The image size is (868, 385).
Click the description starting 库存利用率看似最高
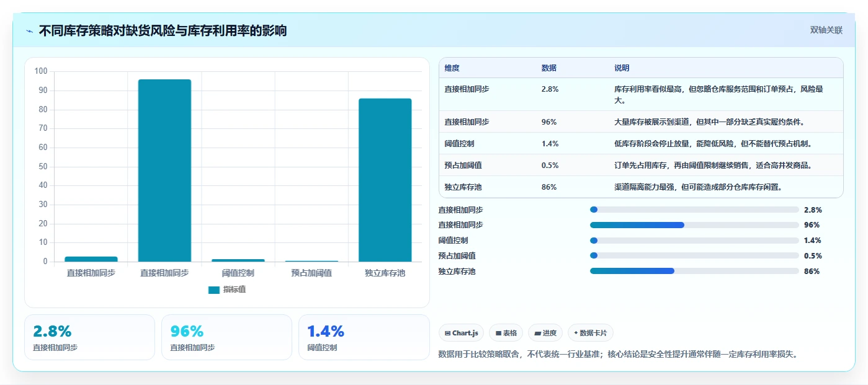coord(720,94)
